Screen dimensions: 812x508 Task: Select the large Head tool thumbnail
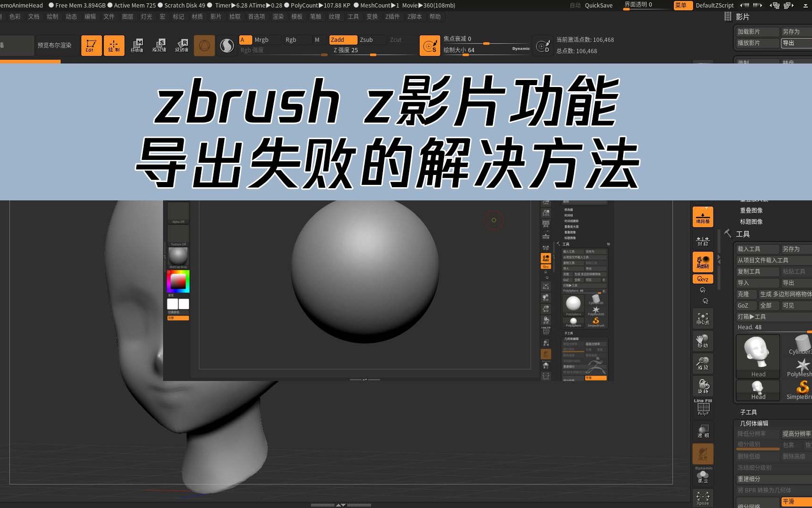coord(758,356)
